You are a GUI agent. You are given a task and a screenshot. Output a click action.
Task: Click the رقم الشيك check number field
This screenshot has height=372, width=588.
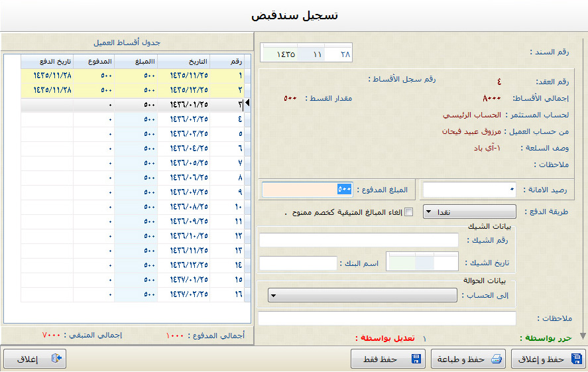(x=358, y=240)
